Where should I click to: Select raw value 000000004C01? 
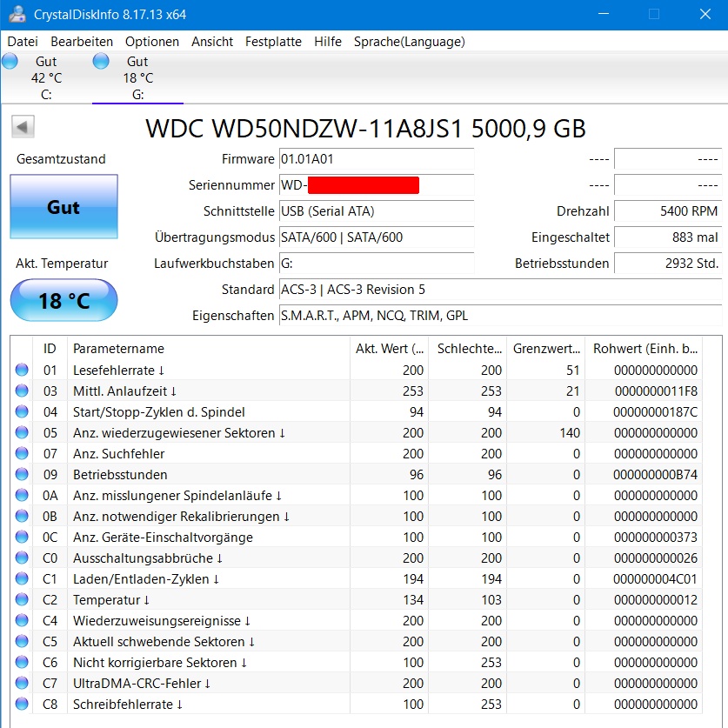655,579
